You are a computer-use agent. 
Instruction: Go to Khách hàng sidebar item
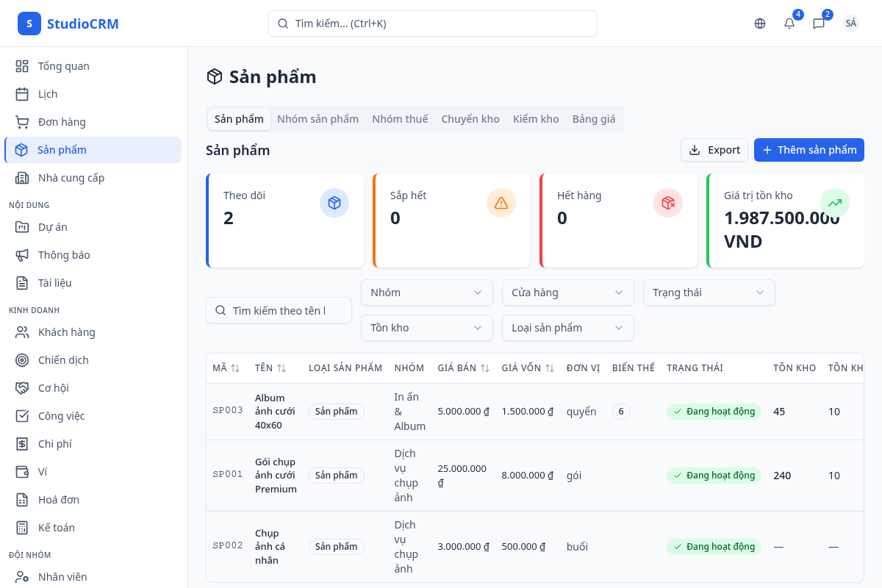(66, 332)
